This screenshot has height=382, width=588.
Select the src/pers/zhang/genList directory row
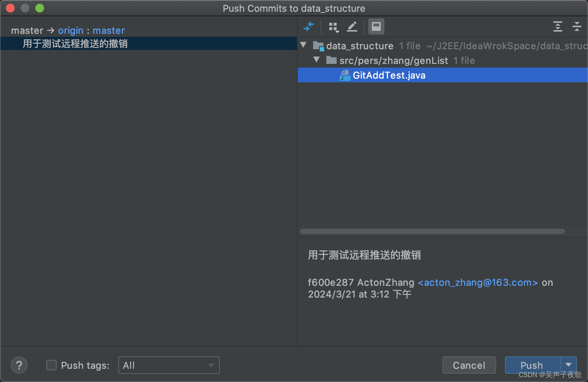click(x=442, y=61)
